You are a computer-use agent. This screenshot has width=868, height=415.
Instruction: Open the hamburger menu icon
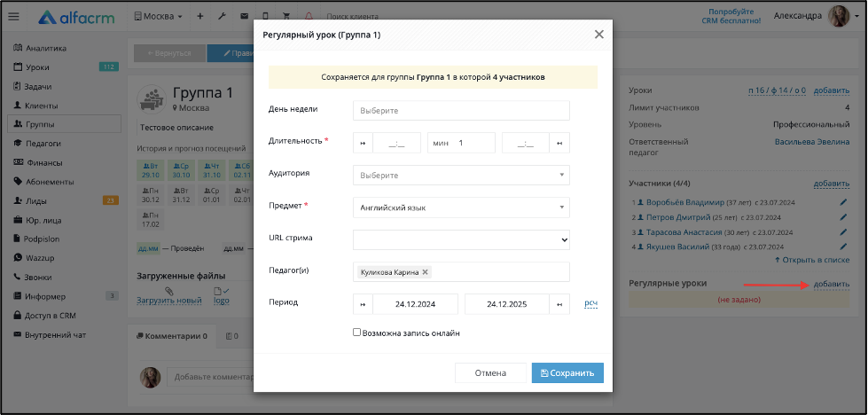coord(14,17)
